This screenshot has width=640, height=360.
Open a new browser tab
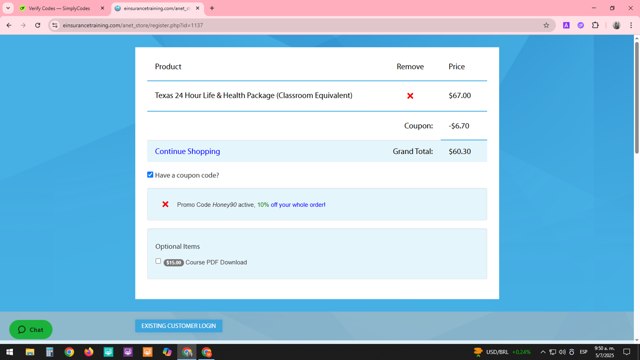click(x=212, y=8)
